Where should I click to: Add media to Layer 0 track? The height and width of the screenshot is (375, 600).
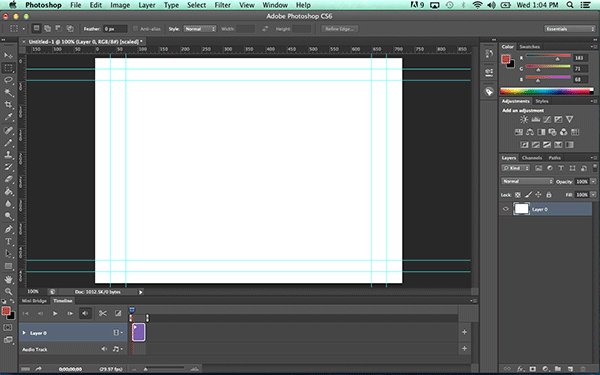pos(464,332)
